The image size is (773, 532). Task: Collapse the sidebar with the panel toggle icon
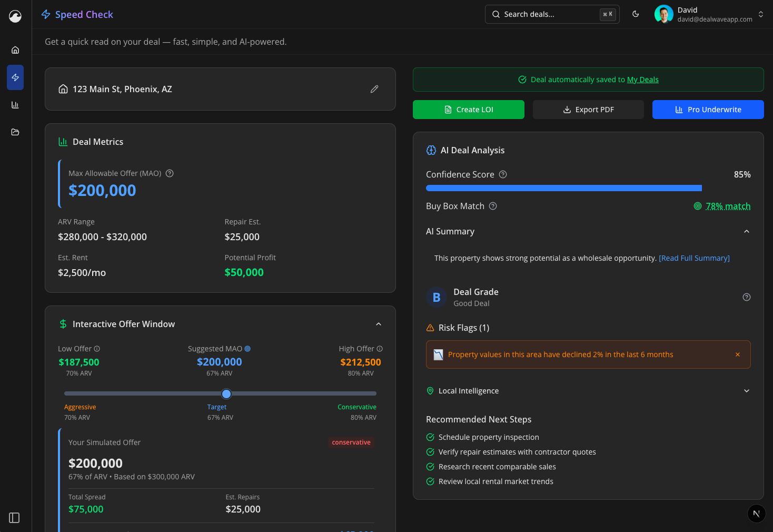(14, 518)
